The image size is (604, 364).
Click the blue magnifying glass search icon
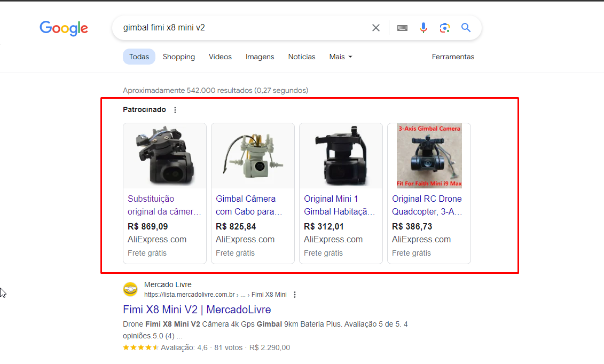[465, 27]
